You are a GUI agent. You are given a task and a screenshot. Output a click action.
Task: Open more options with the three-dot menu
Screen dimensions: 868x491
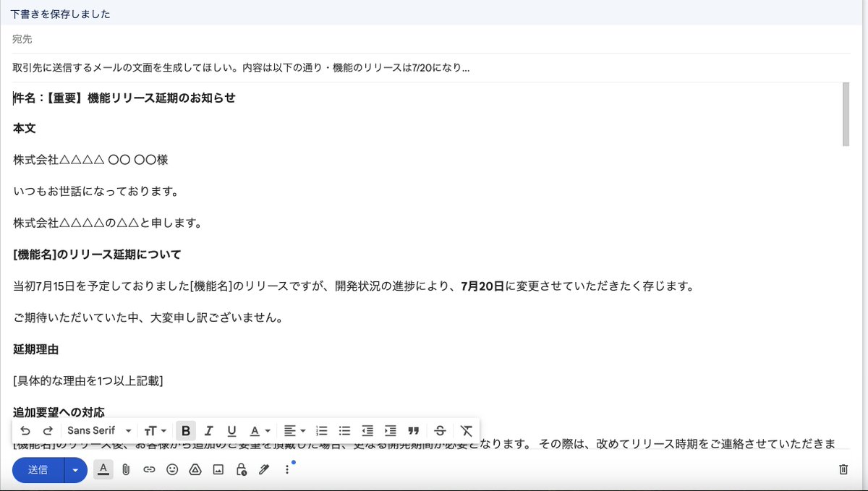[x=286, y=470]
